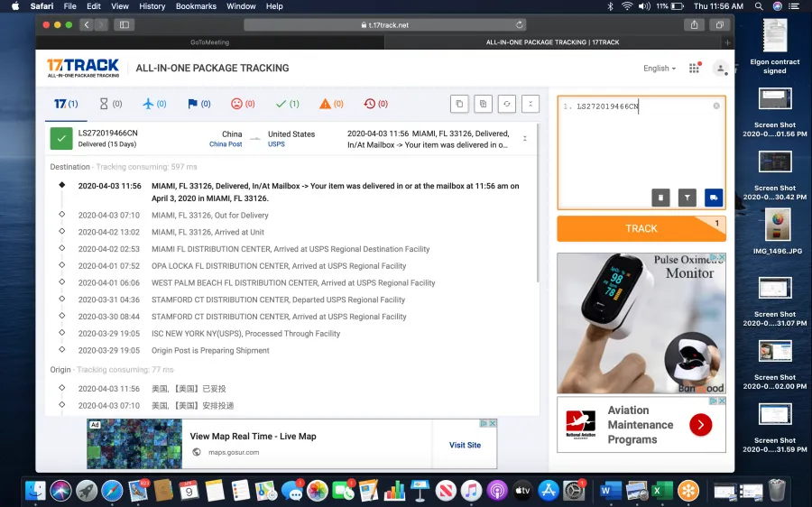
Task: Open Photos app in the Dock
Action: click(x=318, y=491)
